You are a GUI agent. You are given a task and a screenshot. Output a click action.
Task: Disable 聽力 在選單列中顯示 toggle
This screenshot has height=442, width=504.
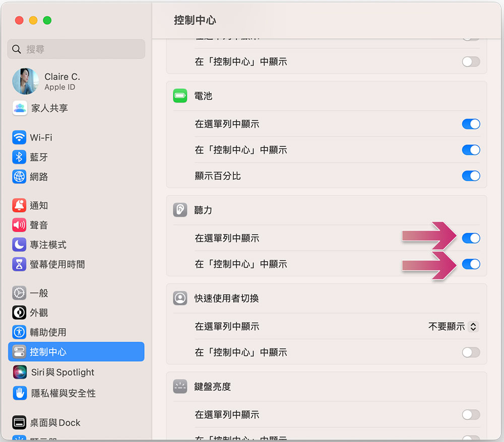(x=471, y=238)
